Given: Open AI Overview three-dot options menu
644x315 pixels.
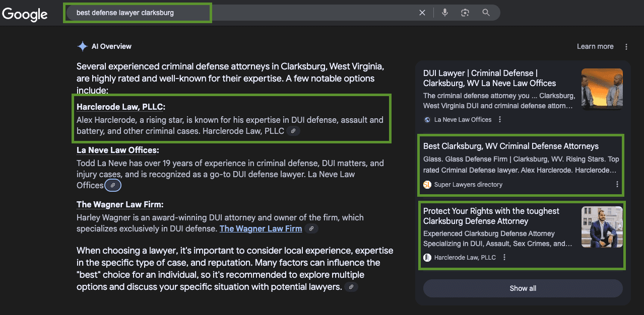Looking at the screenshot, I should pos(626,47).
